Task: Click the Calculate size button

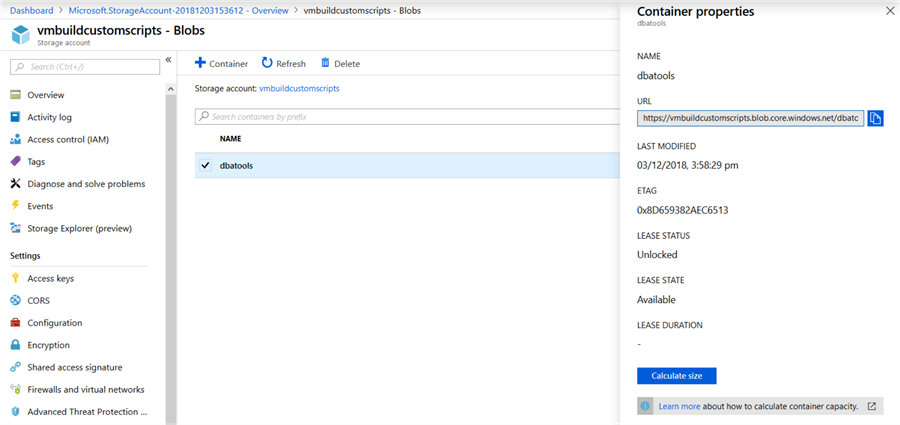Action: coord(677,376)
